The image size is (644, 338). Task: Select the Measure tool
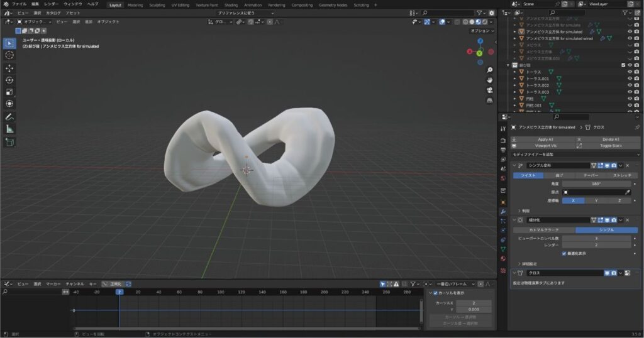pyautogui.click(x=9, y=129)
